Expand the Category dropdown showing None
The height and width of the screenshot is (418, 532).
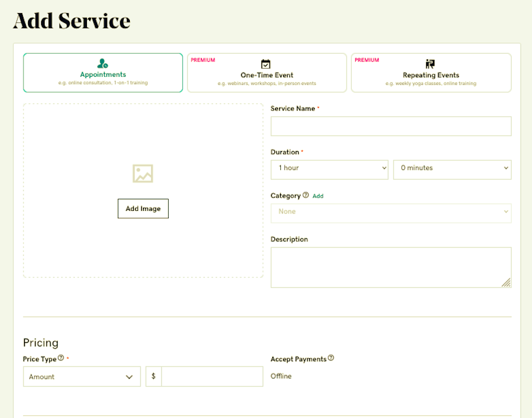pyautogui.click(x=391, y=212)
